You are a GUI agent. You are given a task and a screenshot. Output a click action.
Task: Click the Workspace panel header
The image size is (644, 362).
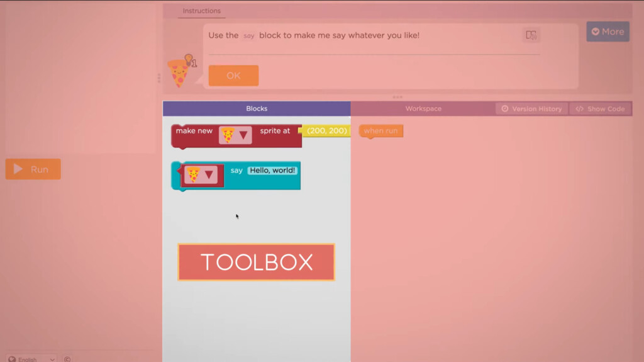coord(423,108)
